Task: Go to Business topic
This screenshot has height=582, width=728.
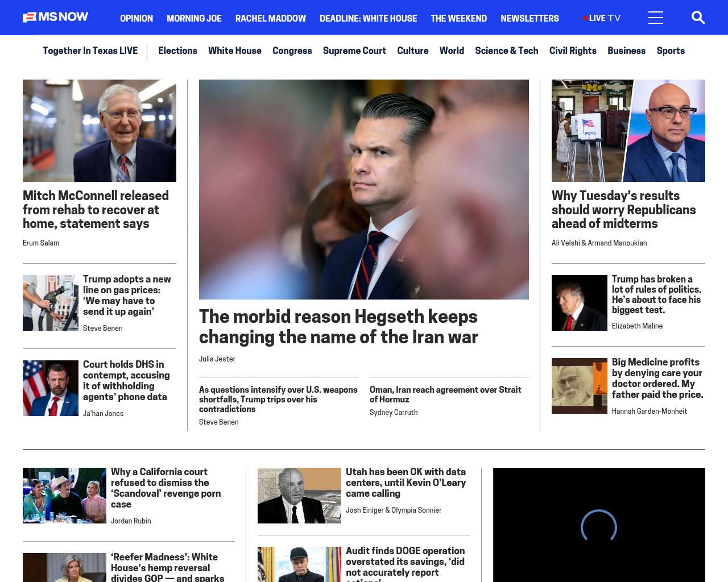Action: (x=626, y=51)
